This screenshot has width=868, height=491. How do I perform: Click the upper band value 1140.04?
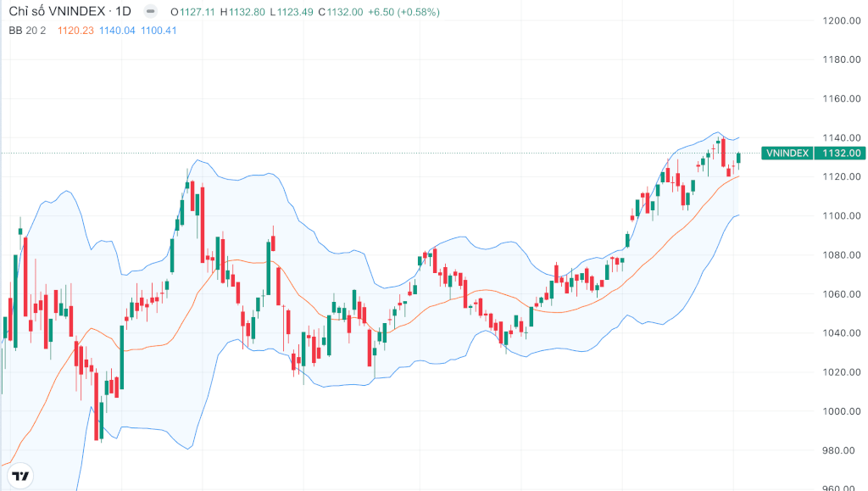pyautogui.click(x=117, y=31)
